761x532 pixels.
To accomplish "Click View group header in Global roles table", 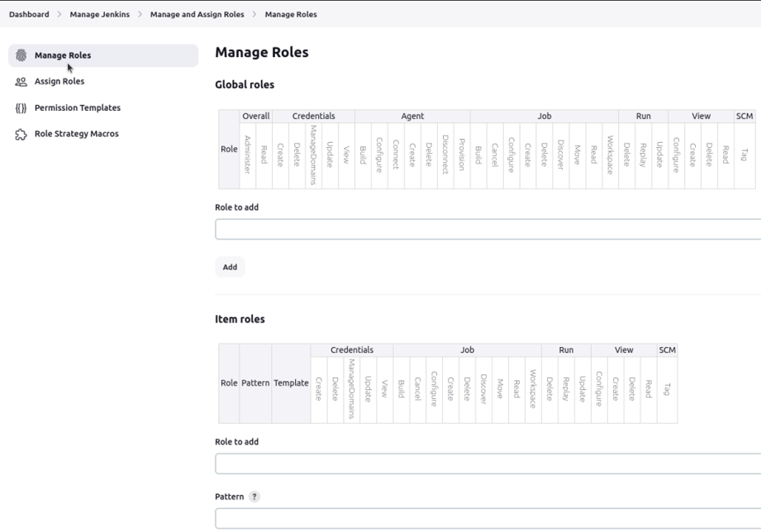I will pos(702,116).
